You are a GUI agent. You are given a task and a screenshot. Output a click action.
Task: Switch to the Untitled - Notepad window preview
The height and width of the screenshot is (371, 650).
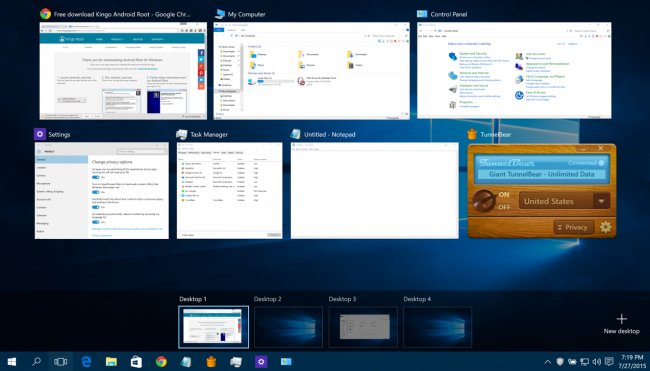[375, 191]
